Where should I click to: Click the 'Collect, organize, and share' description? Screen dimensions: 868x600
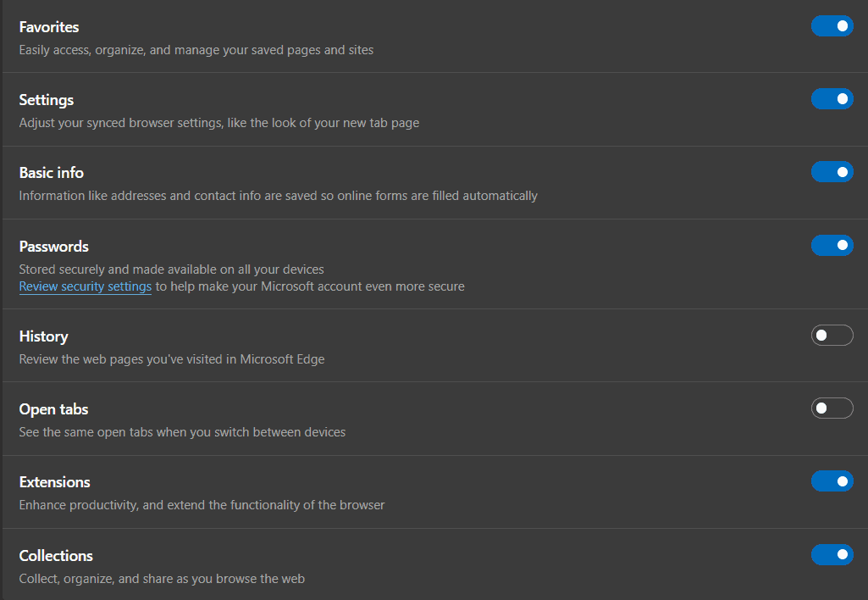click(x=162, y=579)
